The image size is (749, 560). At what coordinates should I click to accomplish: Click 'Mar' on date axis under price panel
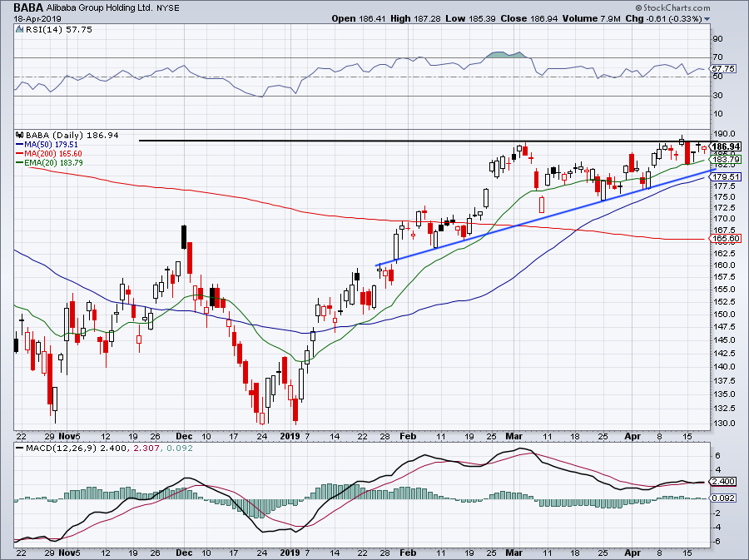[514, 436]
